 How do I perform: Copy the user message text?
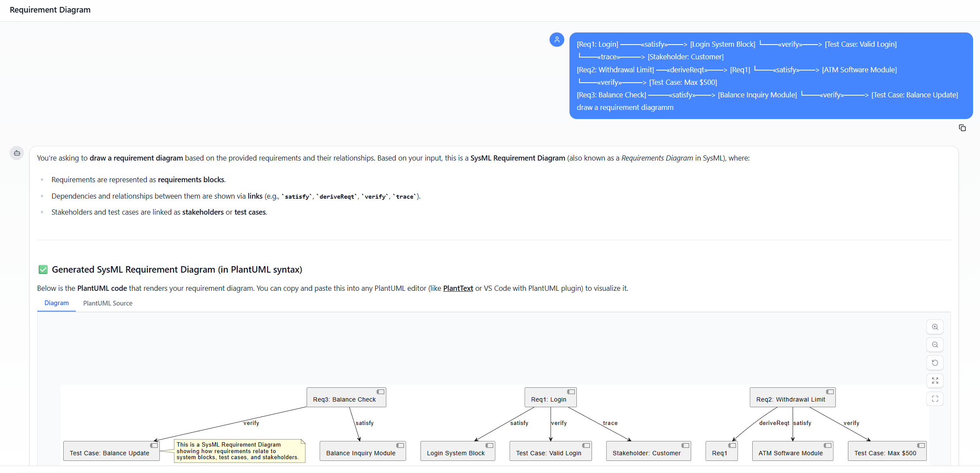[962, 128]
